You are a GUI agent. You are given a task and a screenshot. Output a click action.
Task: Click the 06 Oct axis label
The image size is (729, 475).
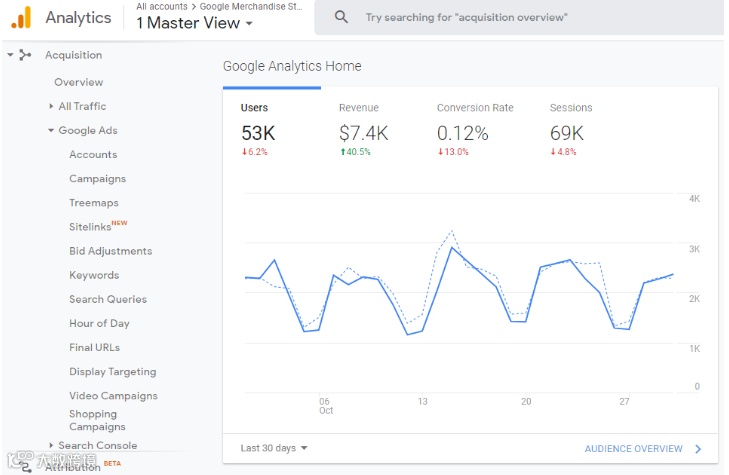pyautogui.click(x=325, y=406)
